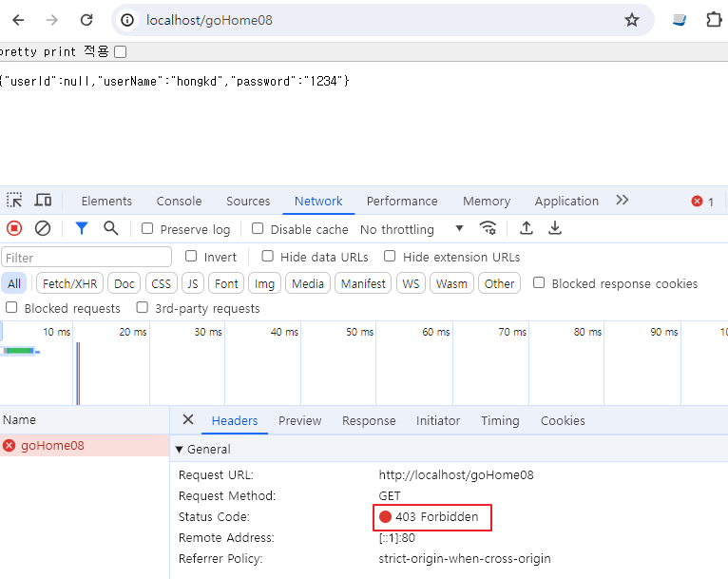Screen dimensions: 728x579
Task: Open the Console tab
Action: tap(180, 201)
